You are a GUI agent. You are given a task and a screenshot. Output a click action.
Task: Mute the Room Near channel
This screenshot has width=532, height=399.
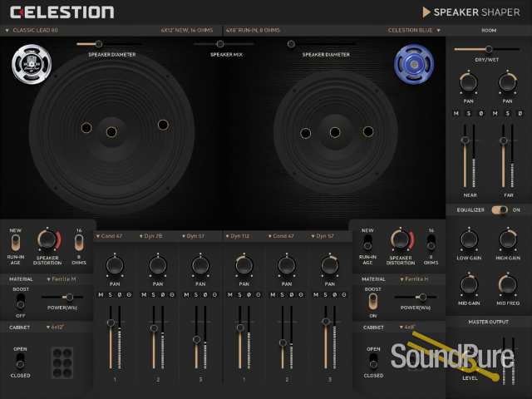[456, 113]
